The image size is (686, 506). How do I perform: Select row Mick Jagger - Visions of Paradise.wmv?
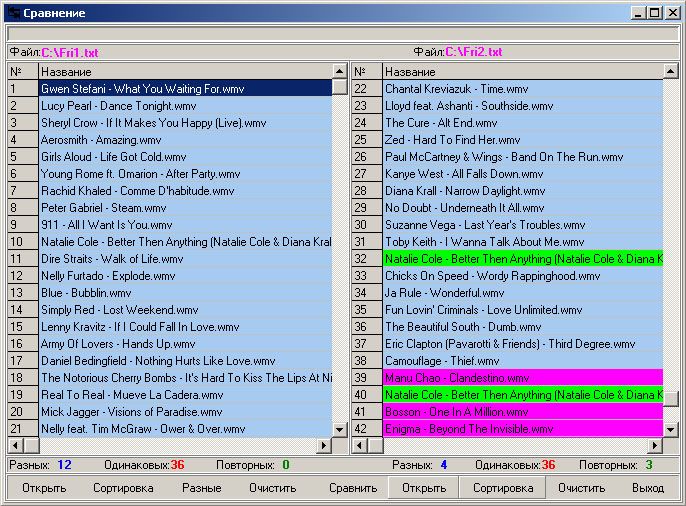(x=186, y=412)
